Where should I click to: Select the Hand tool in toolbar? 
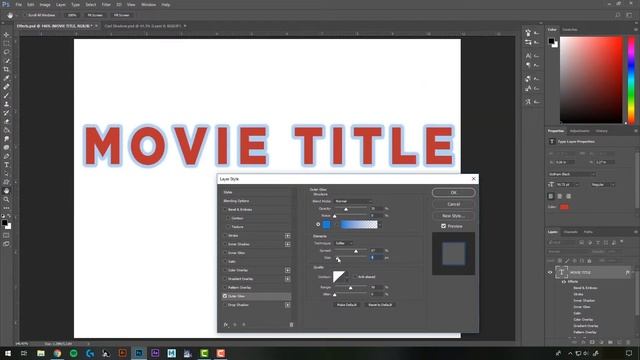6,191
